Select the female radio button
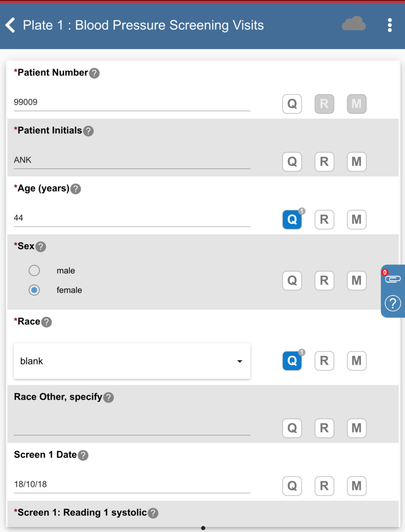The height and width of the screenshot is (532, 405). coord(34,290)
